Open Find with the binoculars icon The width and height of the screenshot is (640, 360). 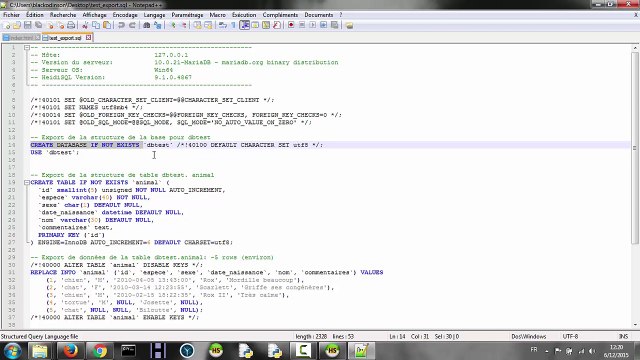[147, 25]
